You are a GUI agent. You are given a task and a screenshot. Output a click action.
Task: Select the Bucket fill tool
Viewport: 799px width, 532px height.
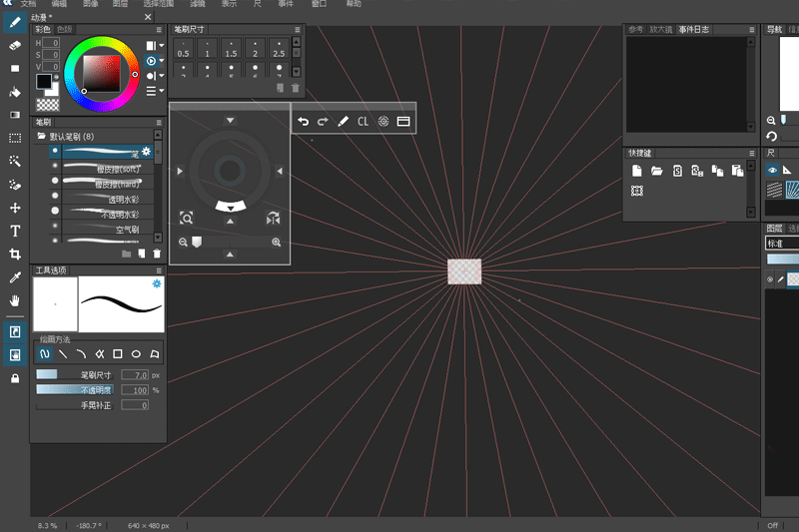(x=15, y=92)
